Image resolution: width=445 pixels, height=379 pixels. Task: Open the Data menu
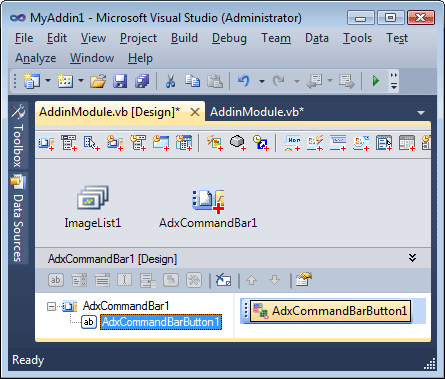[x=317, y=38]
